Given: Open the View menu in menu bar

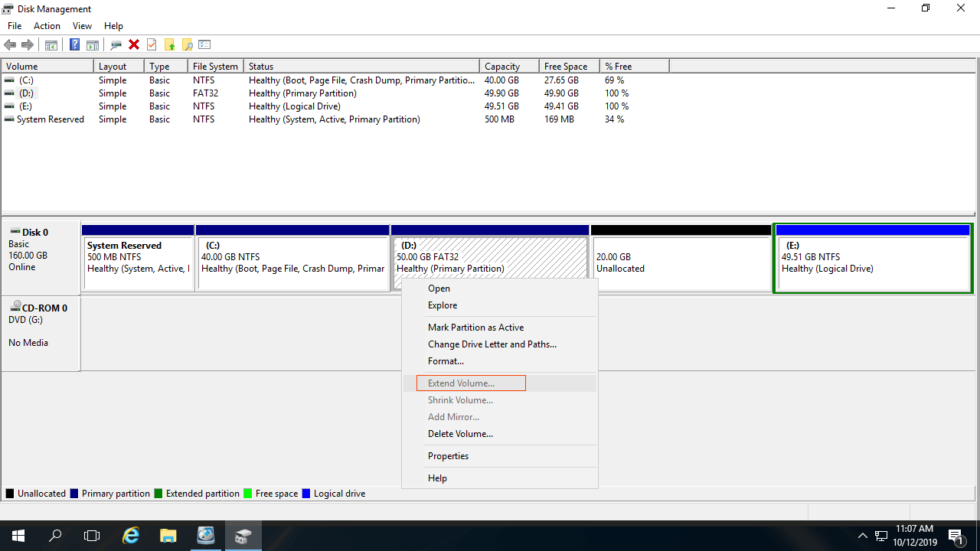Looking at the screenshot, I should coord(82,26).
